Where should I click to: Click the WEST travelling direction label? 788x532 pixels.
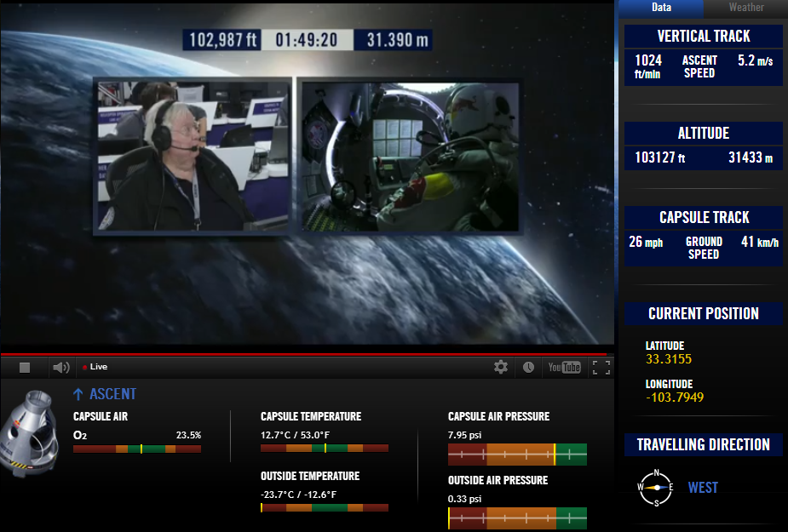[x=703, y=488]
